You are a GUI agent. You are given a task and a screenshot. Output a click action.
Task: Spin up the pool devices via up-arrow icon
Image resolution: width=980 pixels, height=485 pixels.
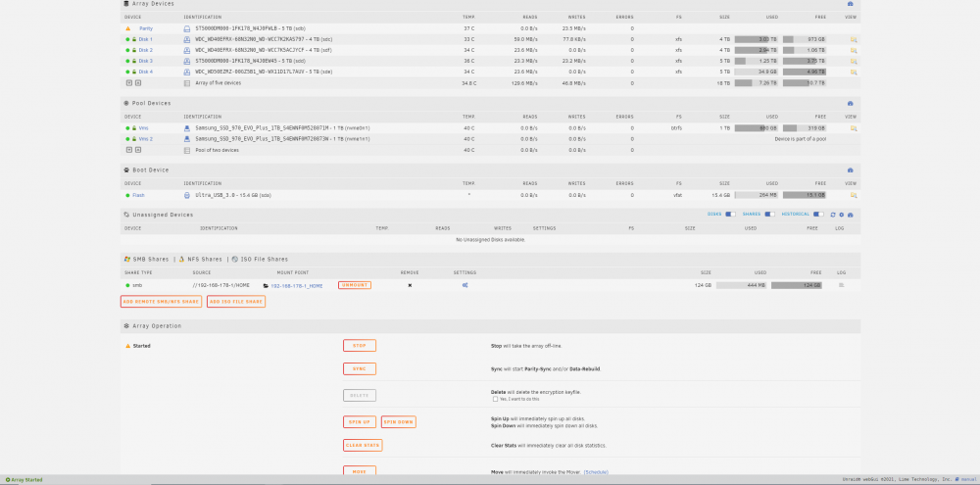138,150
